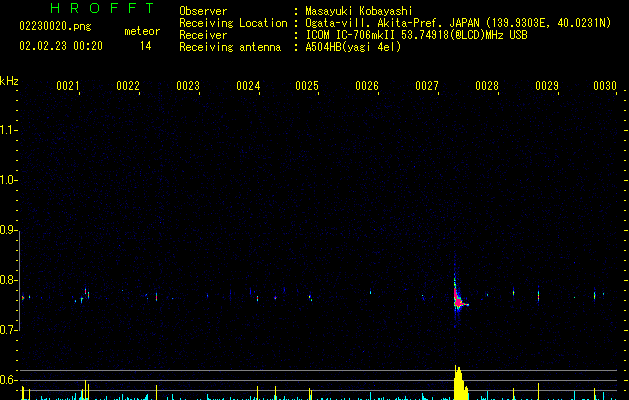This screenshot has height=400, width=629.
Task: Click the 0.6 kHz axis label
Action: pyautogui.click(x=8, y=380)
